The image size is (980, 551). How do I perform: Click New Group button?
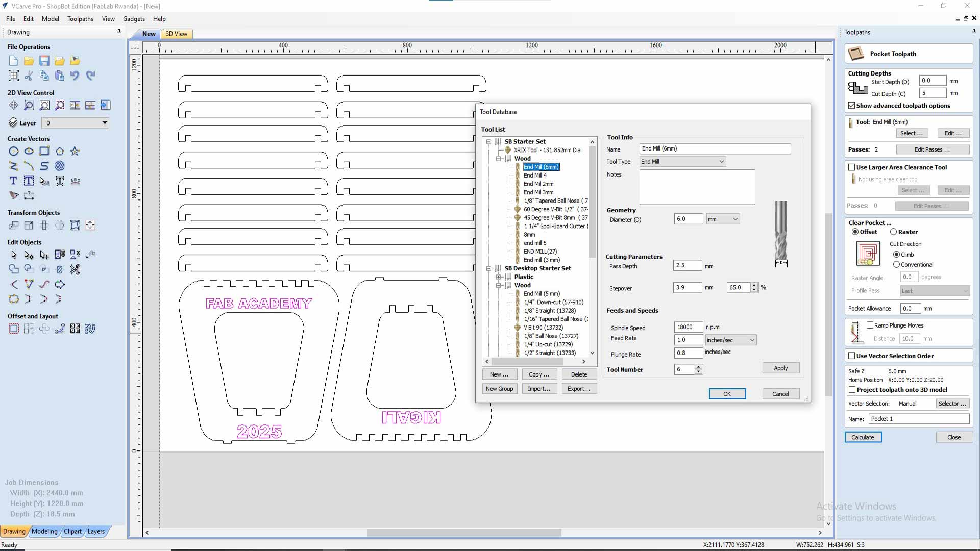pos(499,389)
